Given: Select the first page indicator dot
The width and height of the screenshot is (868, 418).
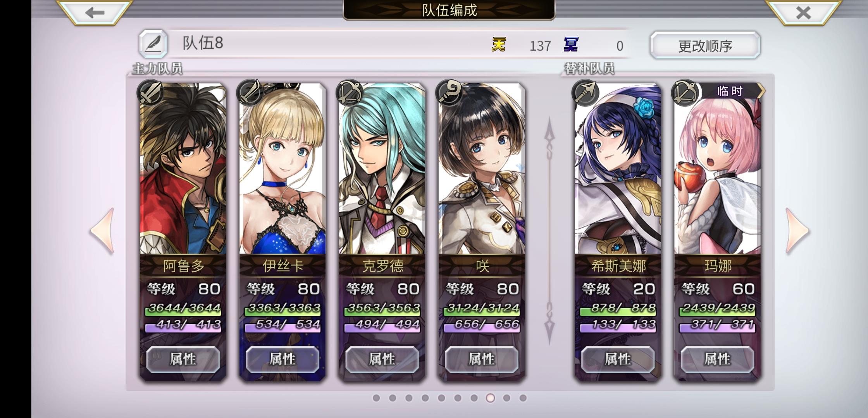Looking at the screenshot, I should (x=376, y=398).
